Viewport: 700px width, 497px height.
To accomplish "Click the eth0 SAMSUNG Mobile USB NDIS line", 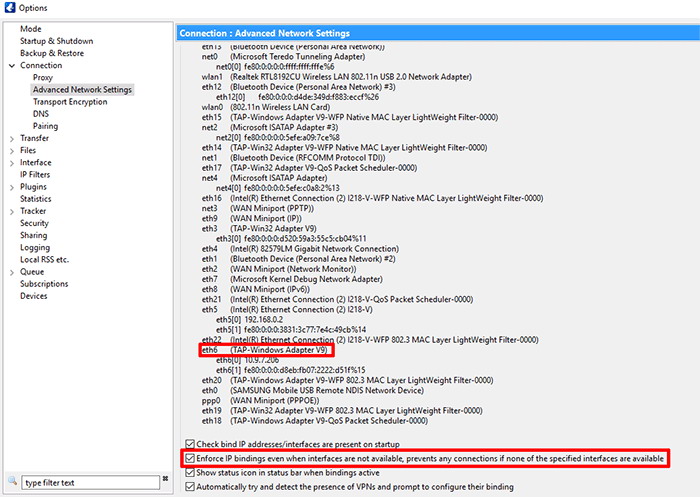I will click(x=312, y=390).
